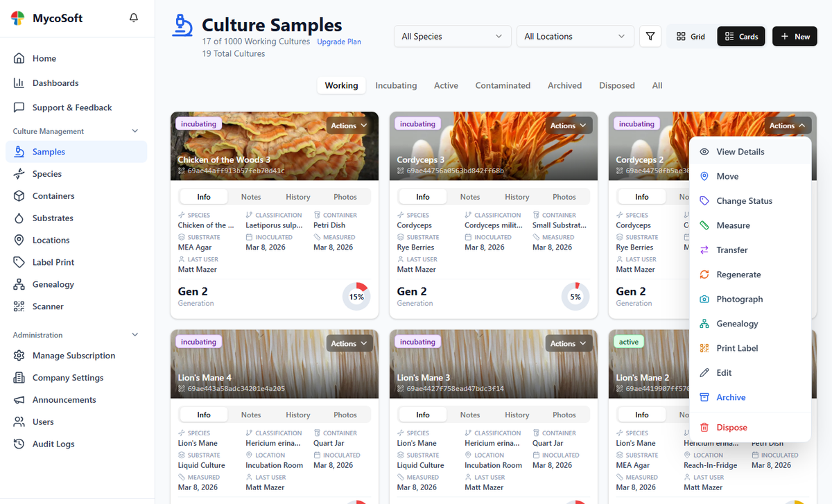The image size is (832, 504).
Task: Open the All Species dropdown
Action: pyautogui.click(x=452, y=36)
